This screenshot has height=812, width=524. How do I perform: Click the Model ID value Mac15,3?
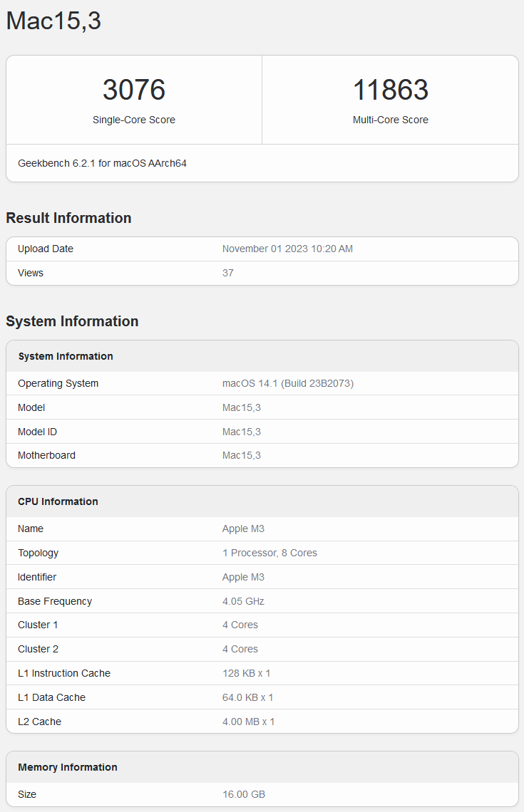coord(242,432)
